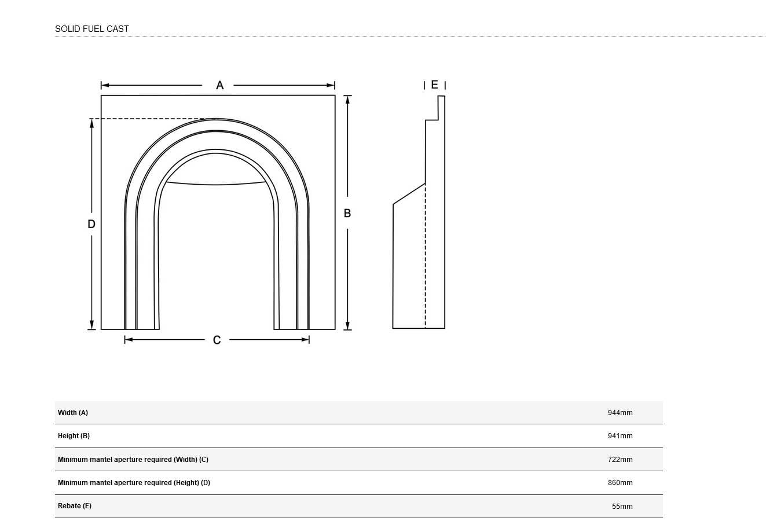This screenshot has height=532, width=766.
Task: Click dimension label E above side profile
Action: click(434, 85)
